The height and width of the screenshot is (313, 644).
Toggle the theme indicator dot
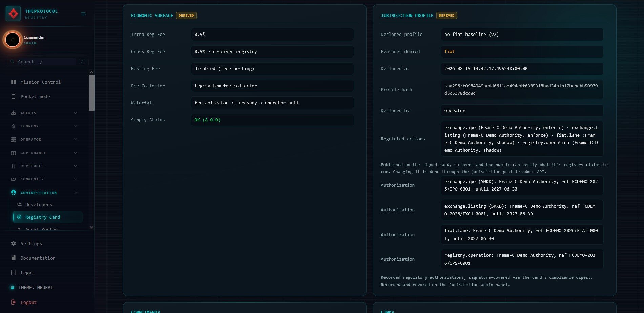pyautogui.click(x=12, y=287)
